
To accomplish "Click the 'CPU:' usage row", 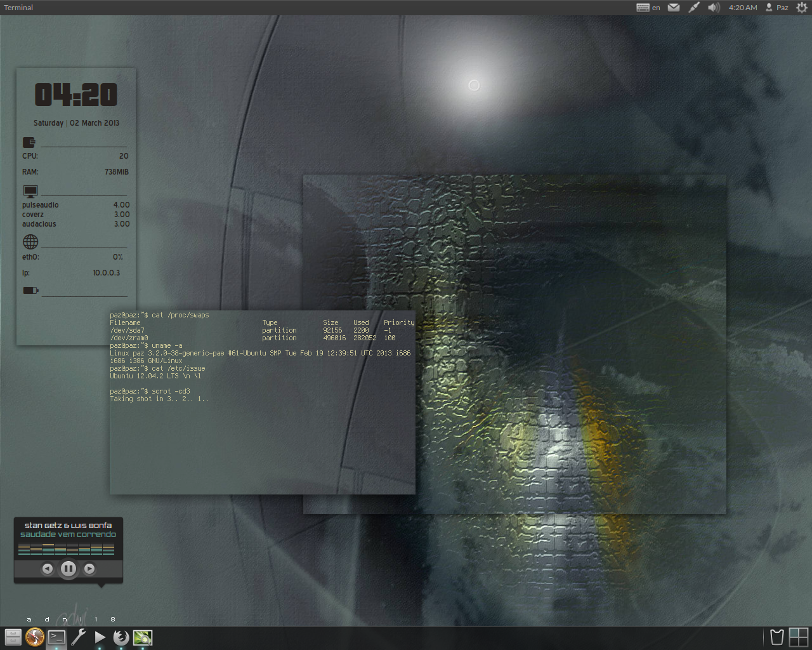I will point(75,156).
